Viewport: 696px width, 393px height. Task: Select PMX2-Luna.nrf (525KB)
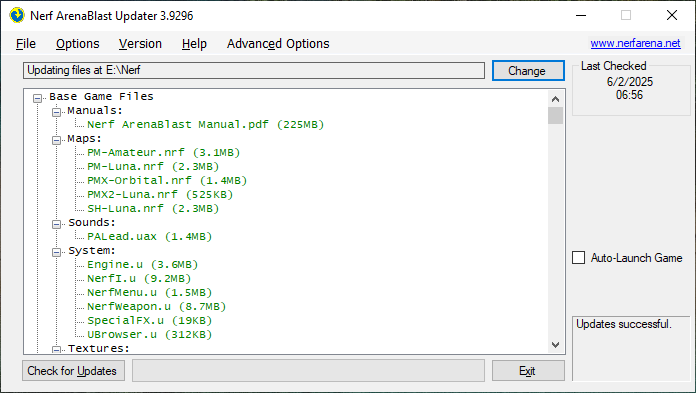coord(160,195)
